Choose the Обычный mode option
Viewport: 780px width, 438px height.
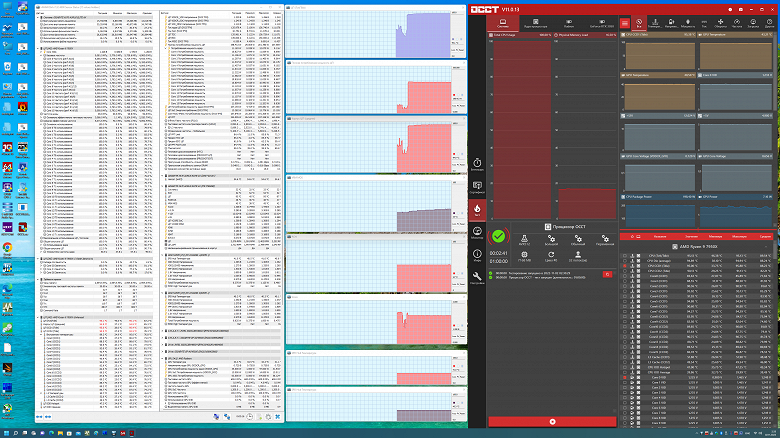coord(578,240)
